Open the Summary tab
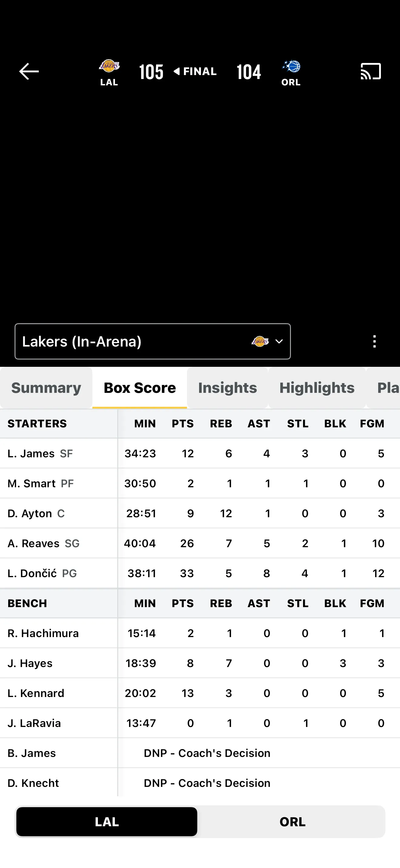This screenshot has height=868, width=400. pyautogui.click(x=46, y=388)
